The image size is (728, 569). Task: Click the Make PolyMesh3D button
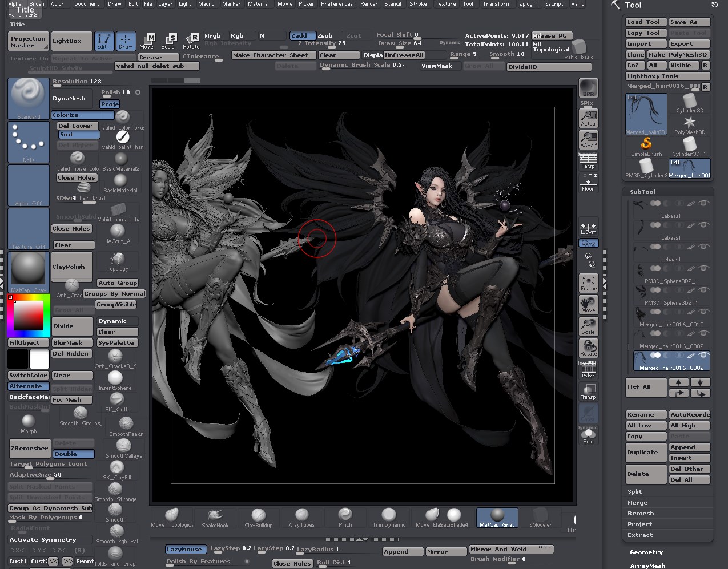click(679, 55)
